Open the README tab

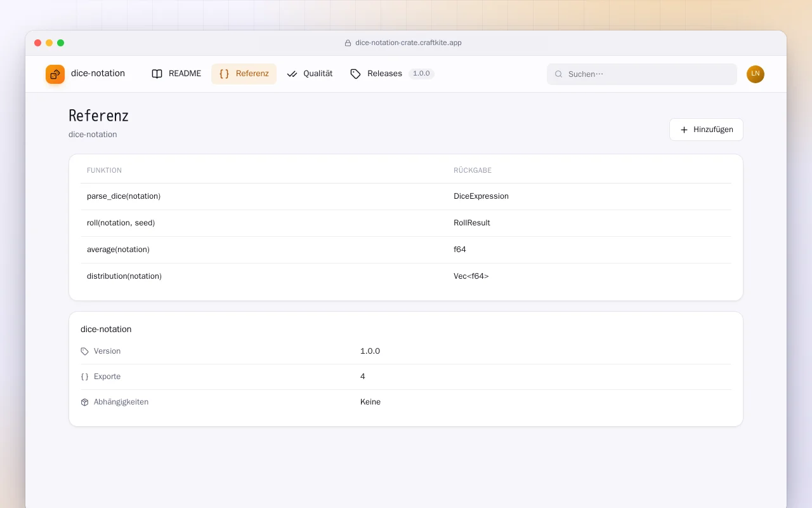[x=176, y=74]
